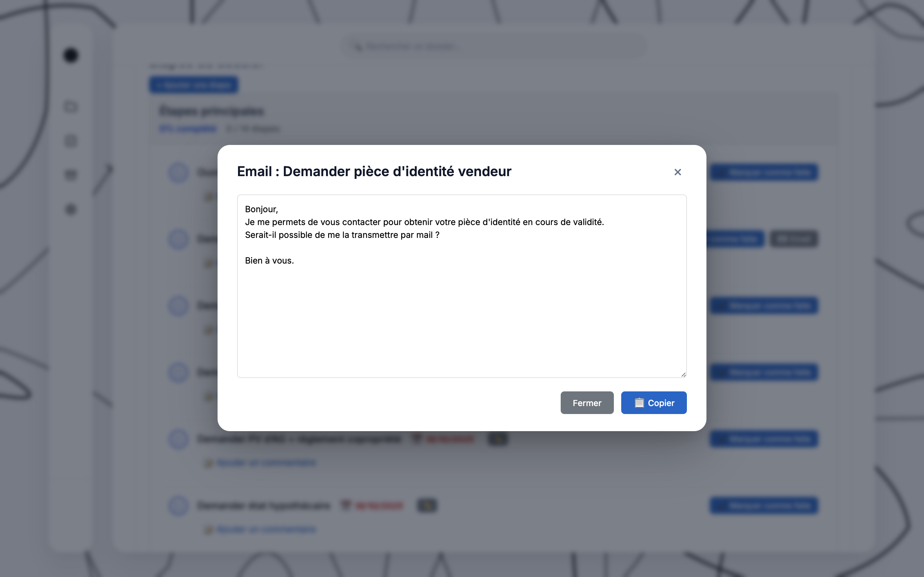Image resolution: width=924 pixels, height=577 pixels.
Task: Click the dark circular logo in the sidebar
Action: (71, 55)
